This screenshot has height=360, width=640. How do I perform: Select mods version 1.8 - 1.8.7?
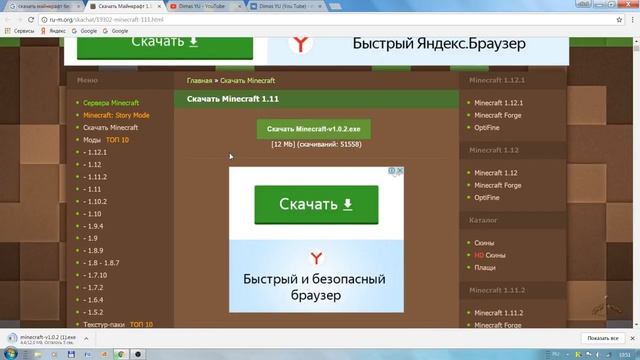coord(102,263)
